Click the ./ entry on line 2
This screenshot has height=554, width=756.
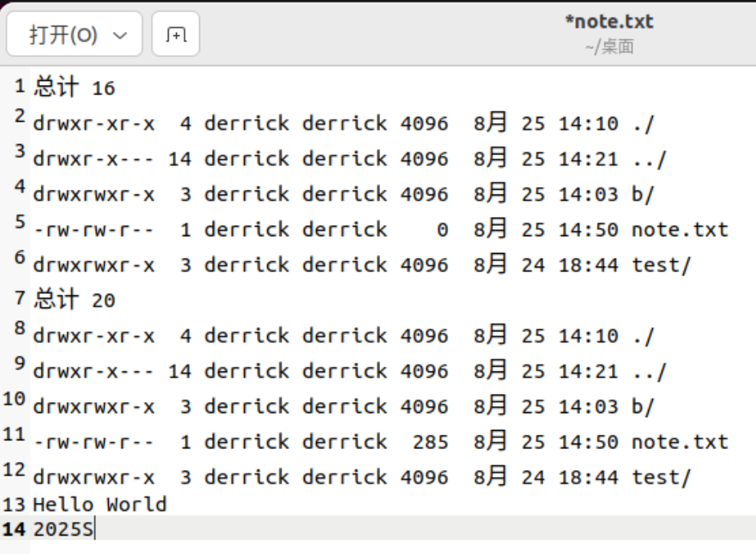[x=642, y=124]
